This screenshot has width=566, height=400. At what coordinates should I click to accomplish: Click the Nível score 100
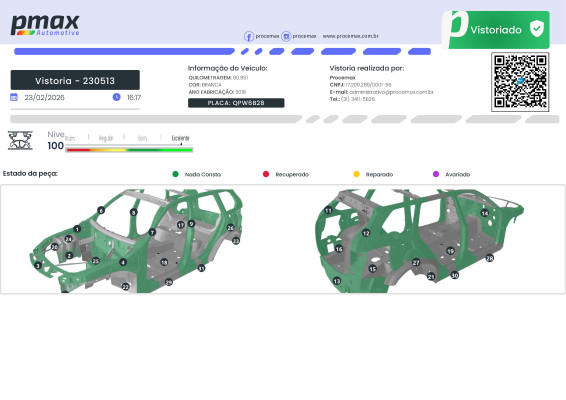[56, 146]
